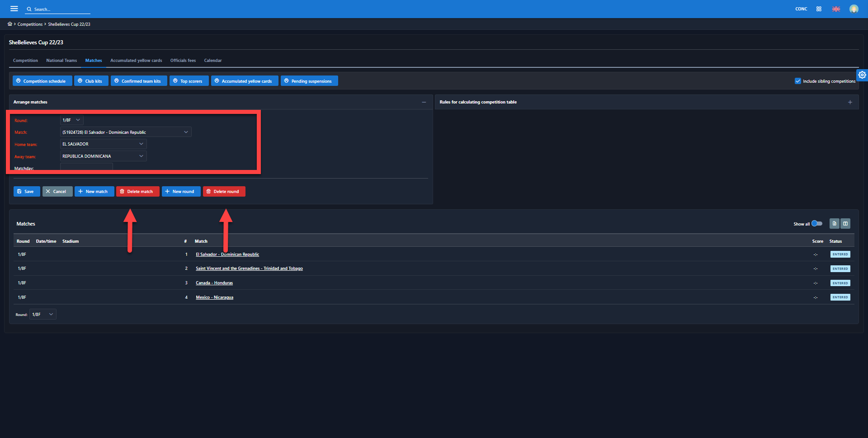Toggle Include sibling competitions checkbox
Image resolution: width=868 pixels, height=438 pixels.
pos(798,81)
